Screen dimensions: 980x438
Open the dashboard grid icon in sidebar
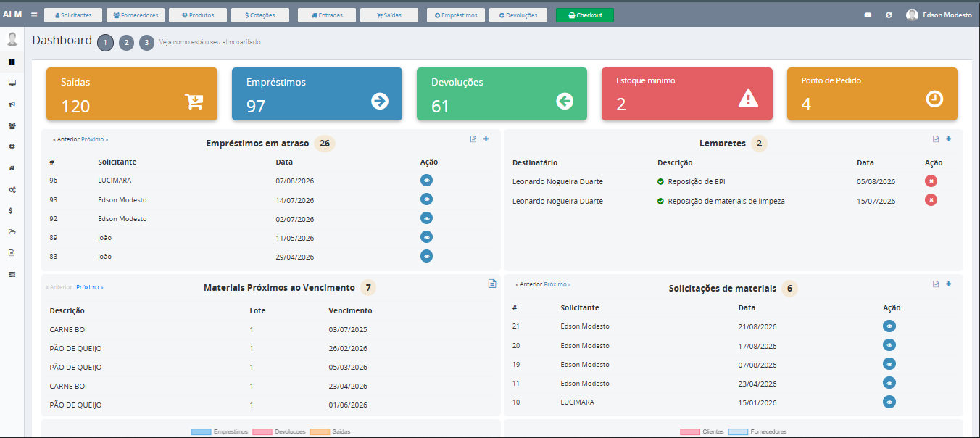[x=12, y=62]
